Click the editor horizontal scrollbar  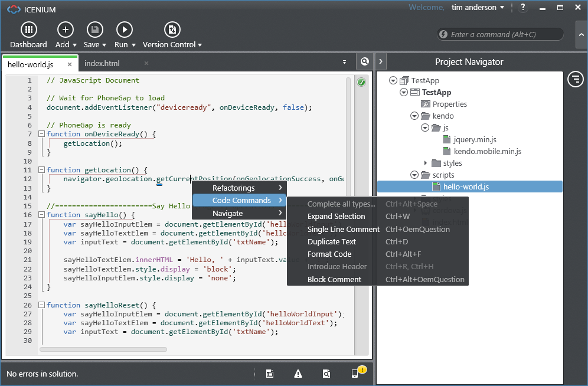pos(103,349)
